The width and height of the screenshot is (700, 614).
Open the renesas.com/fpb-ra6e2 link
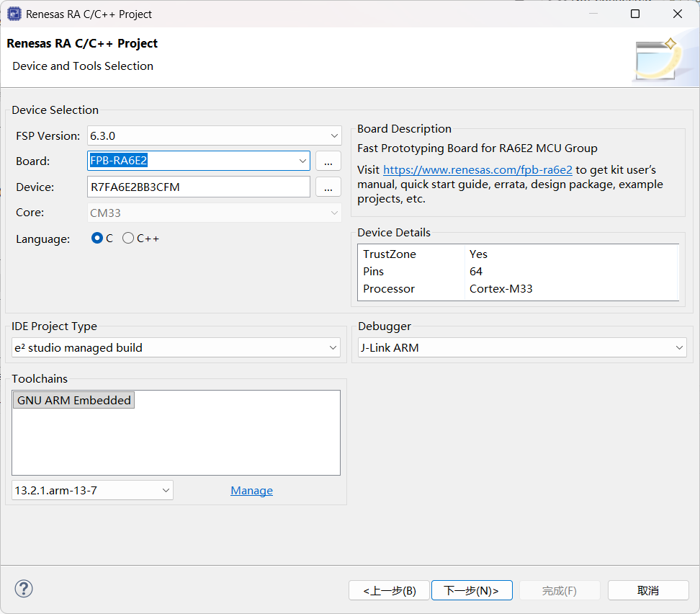pyautogui.click(x=477, y=170)
